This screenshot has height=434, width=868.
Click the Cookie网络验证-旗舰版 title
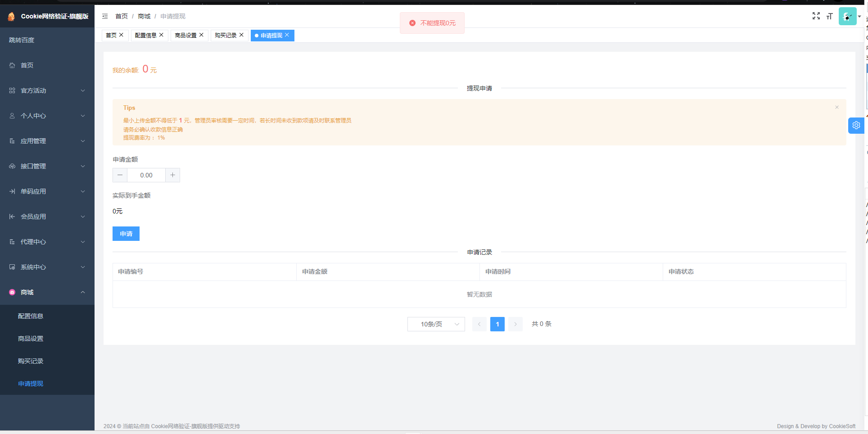pos(55,16)
